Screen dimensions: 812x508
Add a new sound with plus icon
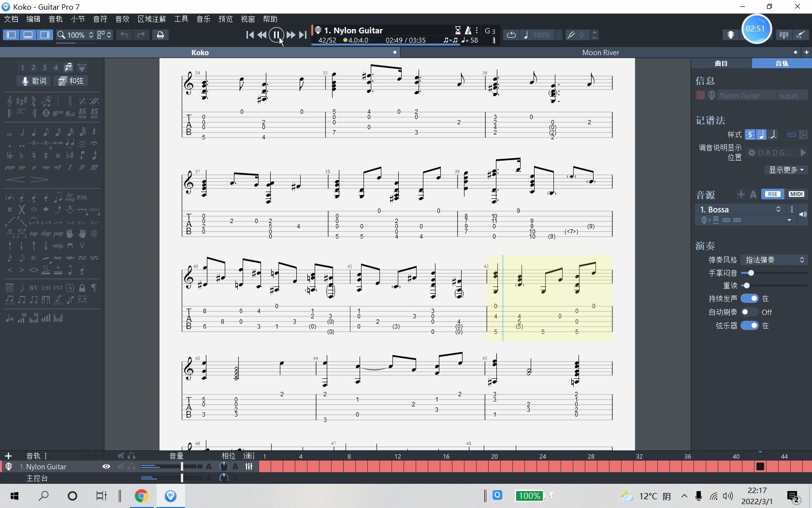740,194
